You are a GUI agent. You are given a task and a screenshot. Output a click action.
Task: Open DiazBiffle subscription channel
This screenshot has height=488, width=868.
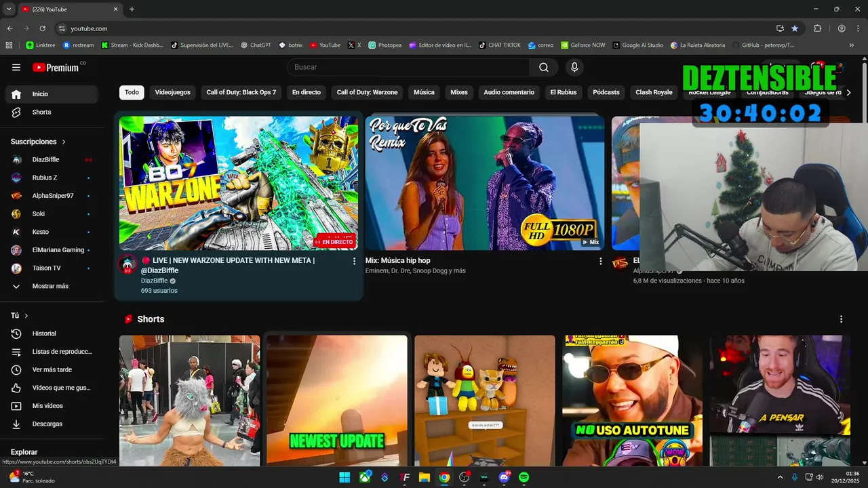[52, 159]
